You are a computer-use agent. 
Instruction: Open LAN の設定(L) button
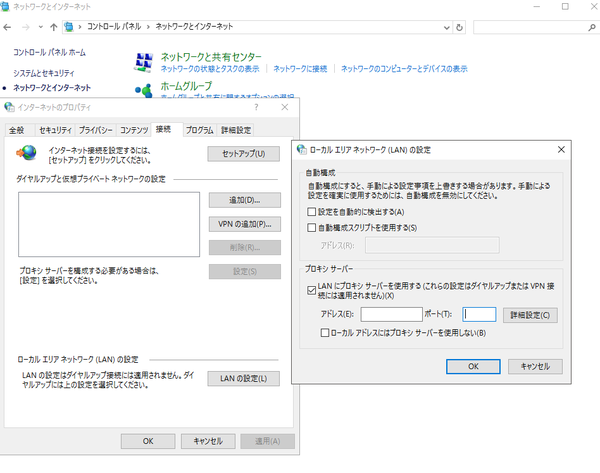tap(243, 378)
